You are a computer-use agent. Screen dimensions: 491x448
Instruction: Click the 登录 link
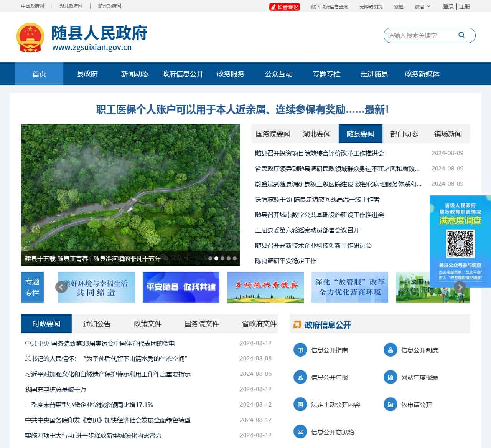pyautogui.click(x=448, y=7)
